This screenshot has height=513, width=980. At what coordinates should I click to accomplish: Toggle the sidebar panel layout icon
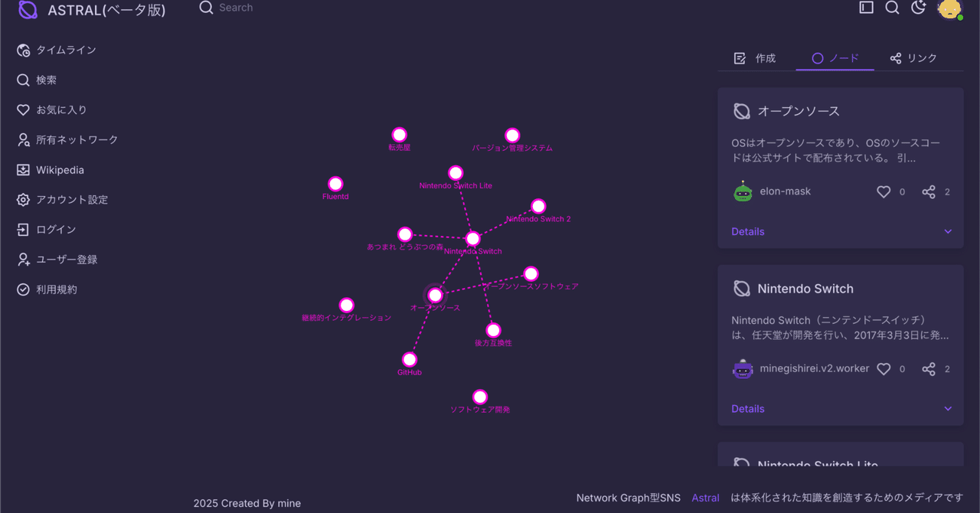pyautogui.click(x=866, y=8)
